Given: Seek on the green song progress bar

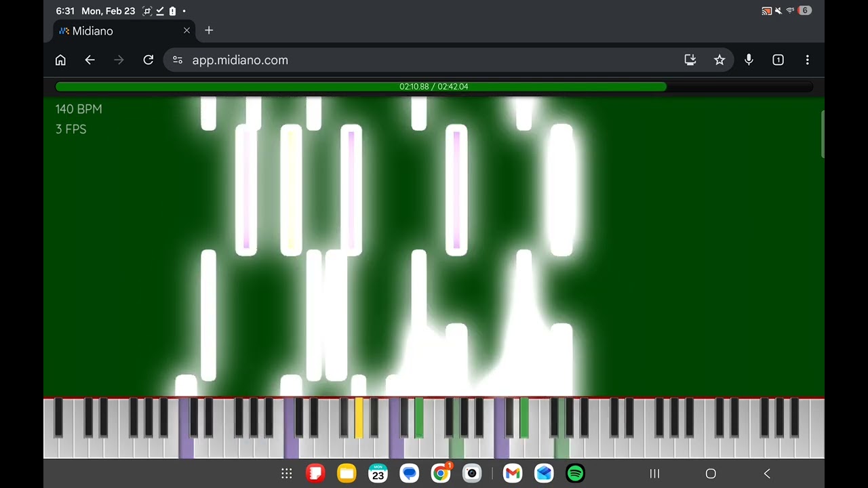Looking at the screenshot, I should tap(434, 87).
